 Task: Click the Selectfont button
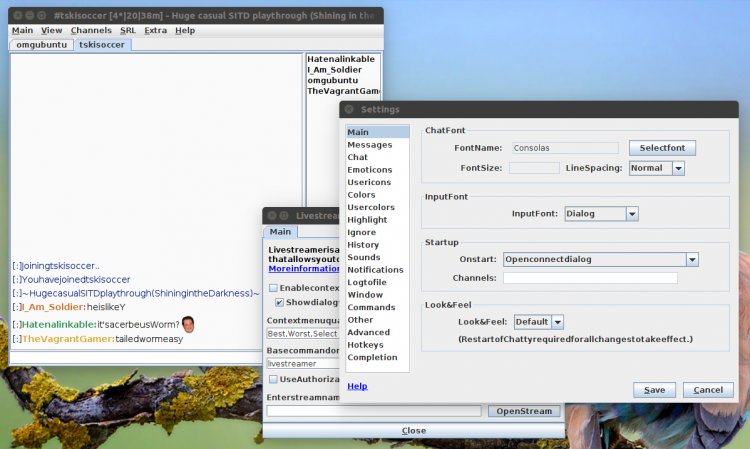coord(662,148)
